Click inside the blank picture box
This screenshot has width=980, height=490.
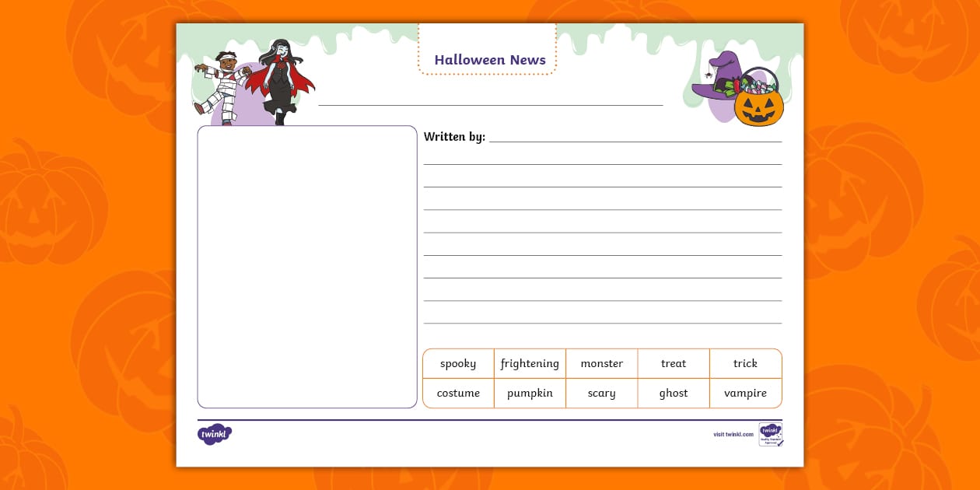coord(307,266)
